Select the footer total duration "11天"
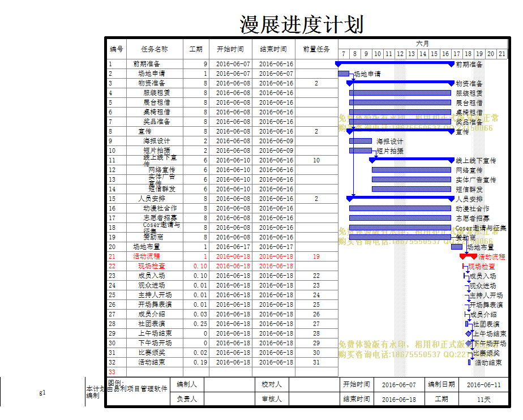Image resolution: width=523 pixels, height=420 pixels. [483, 399]
